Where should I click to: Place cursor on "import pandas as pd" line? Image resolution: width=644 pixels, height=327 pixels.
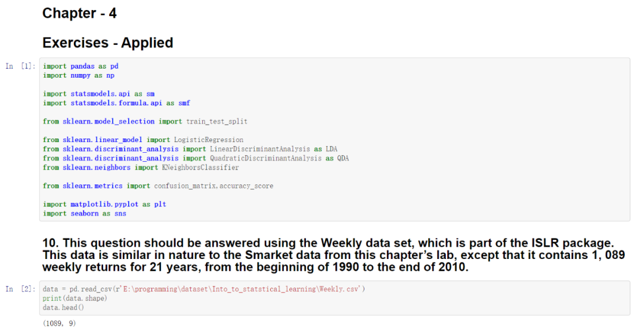click(80, 66)
